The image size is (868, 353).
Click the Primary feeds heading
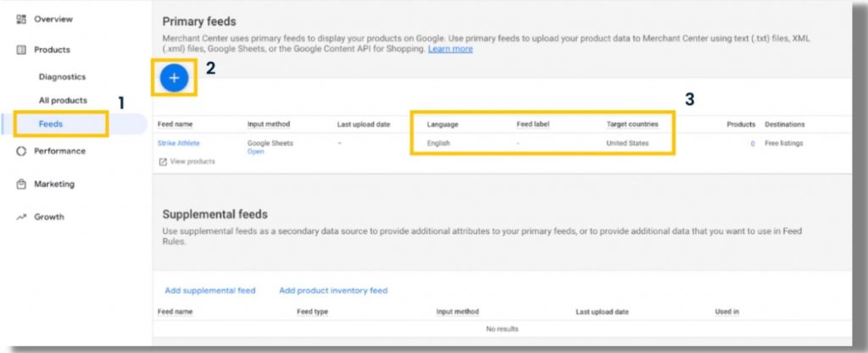point(199,21)
